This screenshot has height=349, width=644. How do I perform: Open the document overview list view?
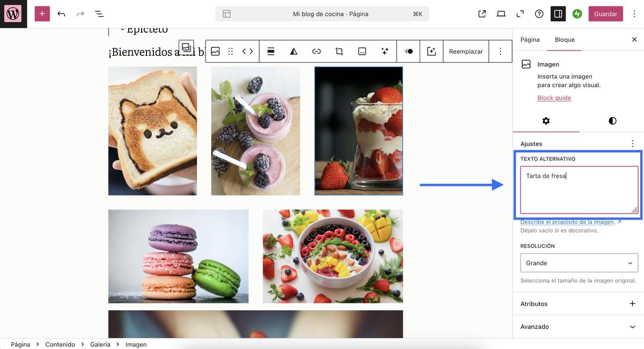(99, 14)
